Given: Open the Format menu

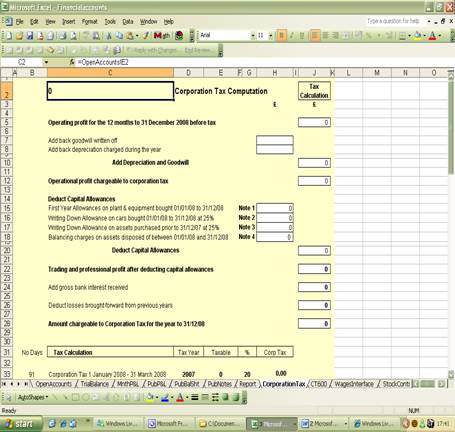Looking at the screenshot, I should point(89,22).
